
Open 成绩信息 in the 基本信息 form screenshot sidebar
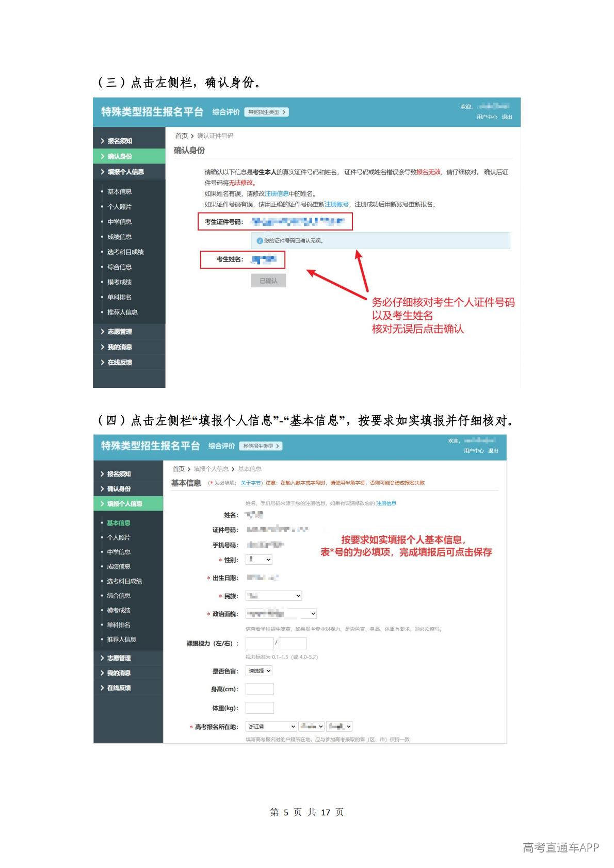[118, 566]
